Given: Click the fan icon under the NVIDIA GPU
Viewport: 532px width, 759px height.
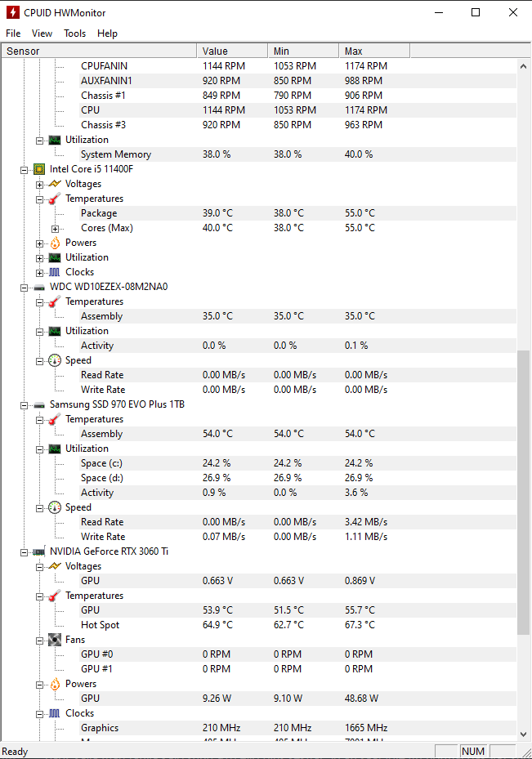Looking at the screenshot, I should pyautogui.click(x=55, y=640).
